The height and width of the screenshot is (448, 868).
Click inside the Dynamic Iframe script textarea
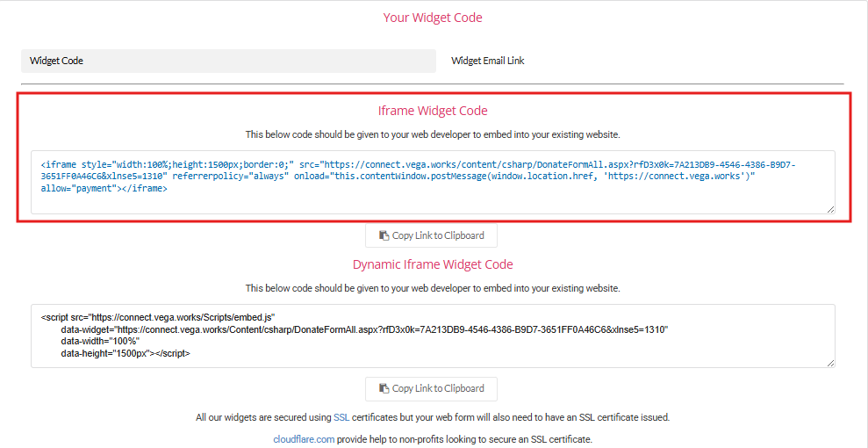tap(433, 336)
